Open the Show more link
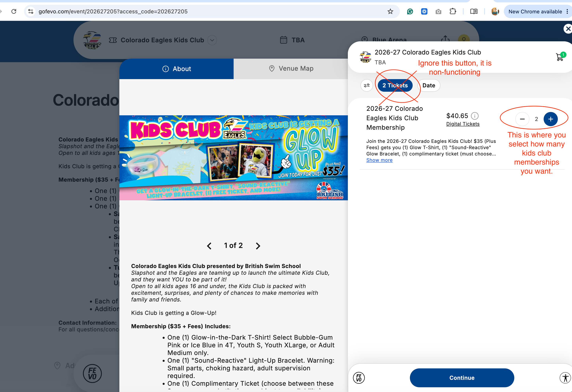This screenshot has height=392, width=572. (x=379, y=160)
